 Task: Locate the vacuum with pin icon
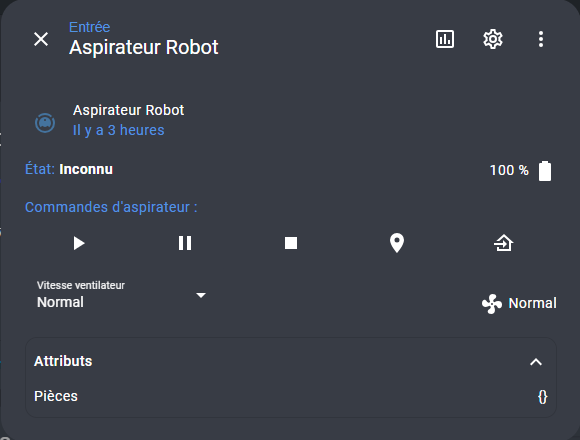point(397,243)
